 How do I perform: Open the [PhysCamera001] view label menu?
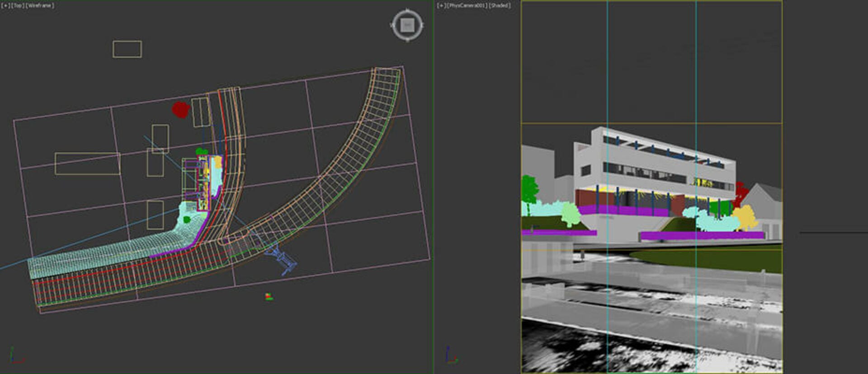pyautogui.click(x=467, y=5)
